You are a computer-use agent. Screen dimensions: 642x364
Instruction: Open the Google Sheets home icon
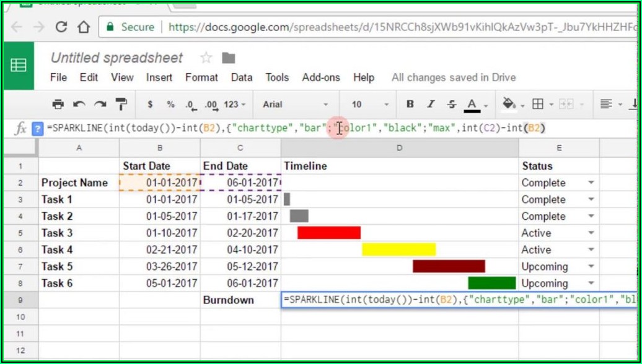[x=19, y=66]
